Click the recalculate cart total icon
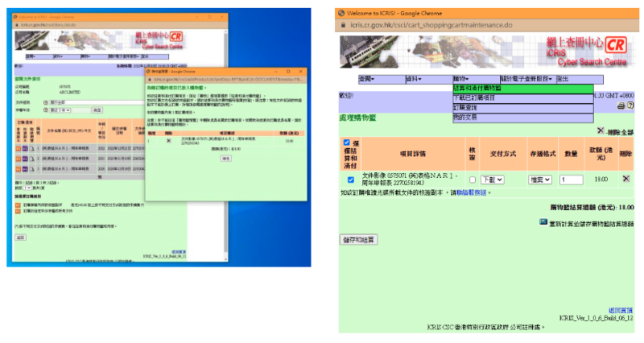Image resolution: width=644 pixels, height=343 pixels. coord(544,222)
